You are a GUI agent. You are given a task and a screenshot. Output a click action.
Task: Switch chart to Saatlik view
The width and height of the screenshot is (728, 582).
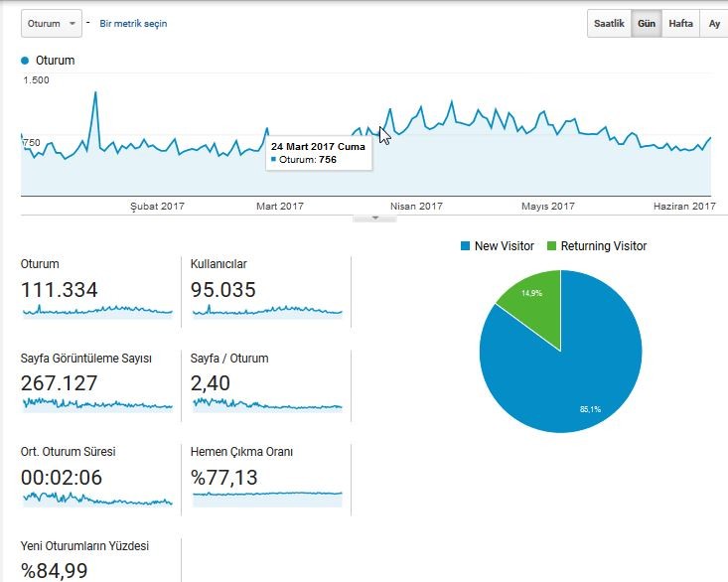[609, 23]
